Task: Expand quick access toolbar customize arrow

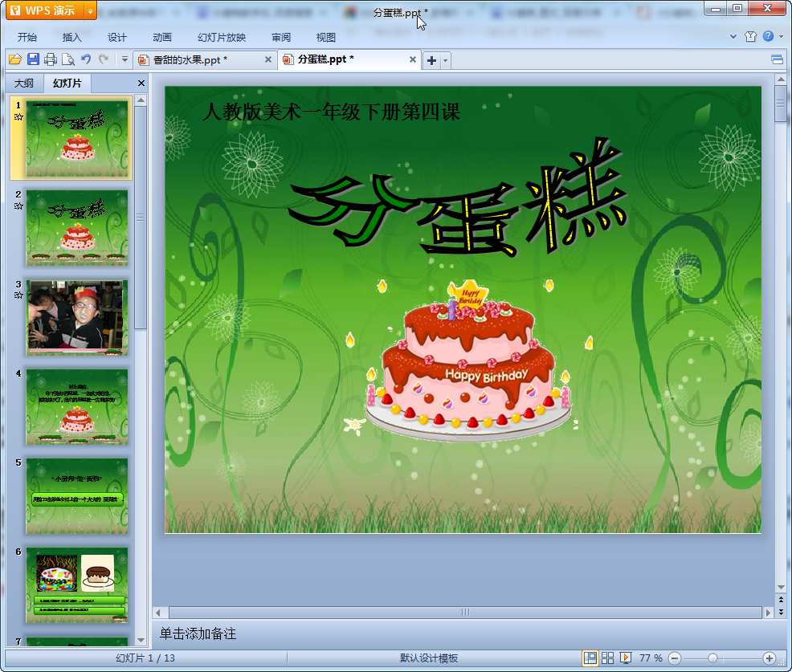Action: click(125, 59)
